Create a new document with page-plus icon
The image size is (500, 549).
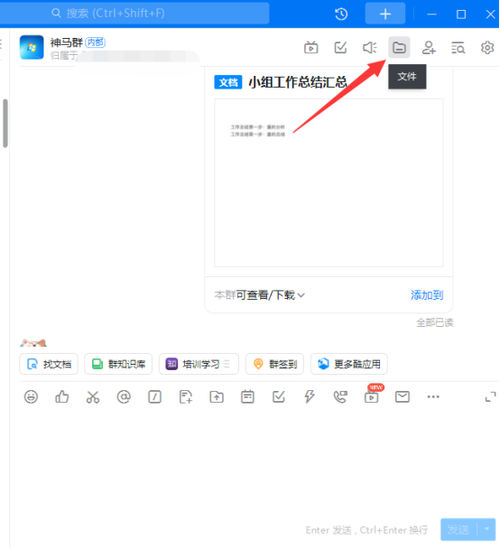[x=186, y=397]
